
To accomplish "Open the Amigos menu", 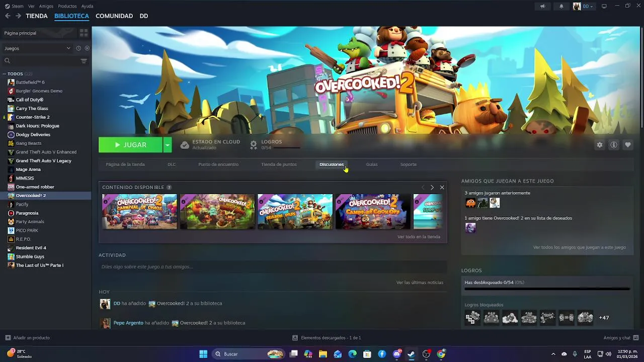I will [46, 6].
